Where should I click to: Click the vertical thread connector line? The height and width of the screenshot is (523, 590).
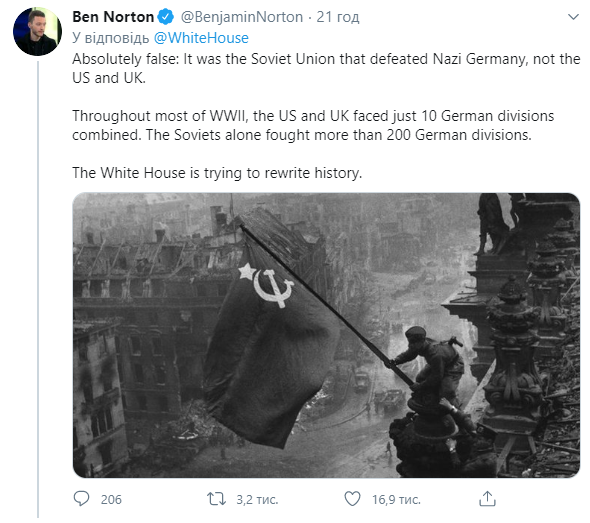tap(38, 290)
